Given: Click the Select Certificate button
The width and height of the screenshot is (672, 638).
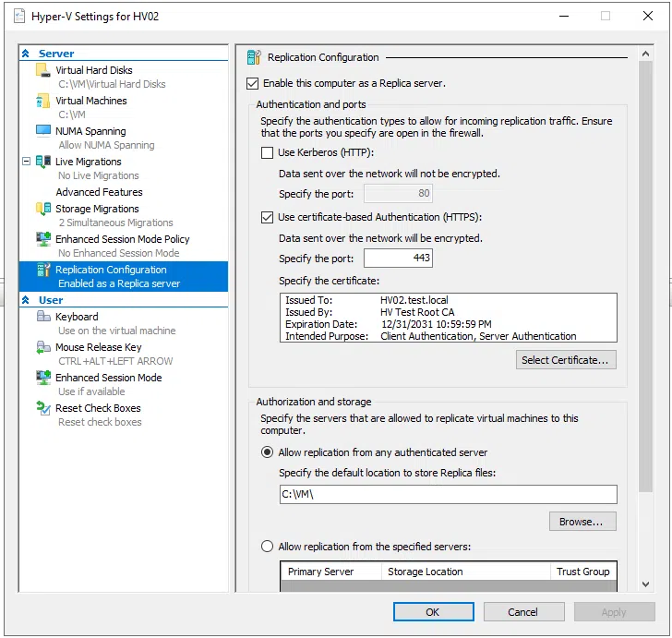Looking at the screenshot, I should [x=565, y=360].
